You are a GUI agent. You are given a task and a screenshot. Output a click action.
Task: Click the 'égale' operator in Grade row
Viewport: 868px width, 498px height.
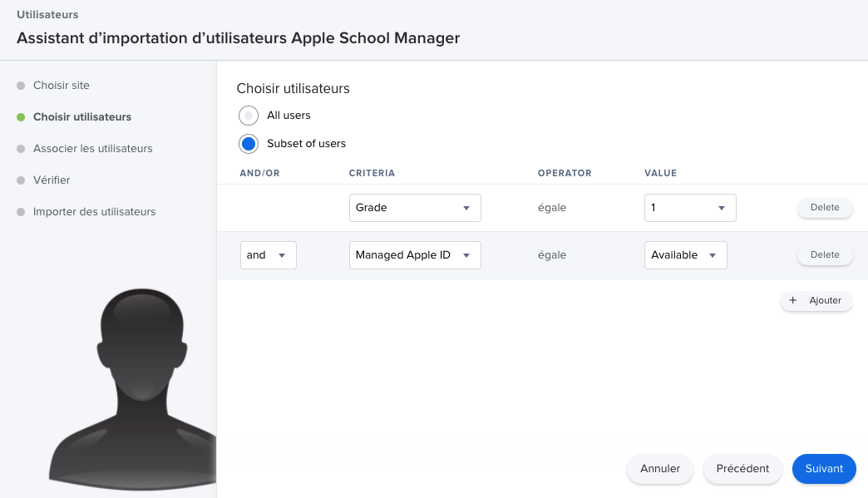pyautogui.click(x=552, y=208)
